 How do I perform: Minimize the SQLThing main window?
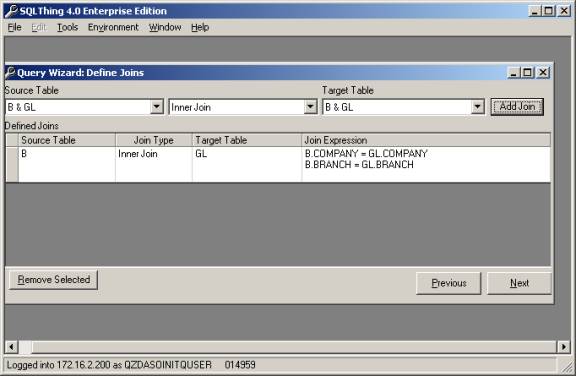(535, 11)
